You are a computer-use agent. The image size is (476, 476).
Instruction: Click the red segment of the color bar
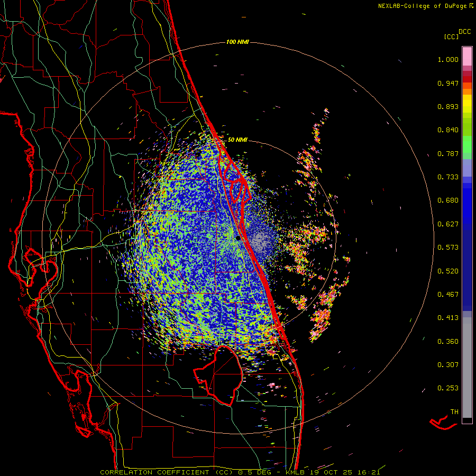tap(467, 79)
